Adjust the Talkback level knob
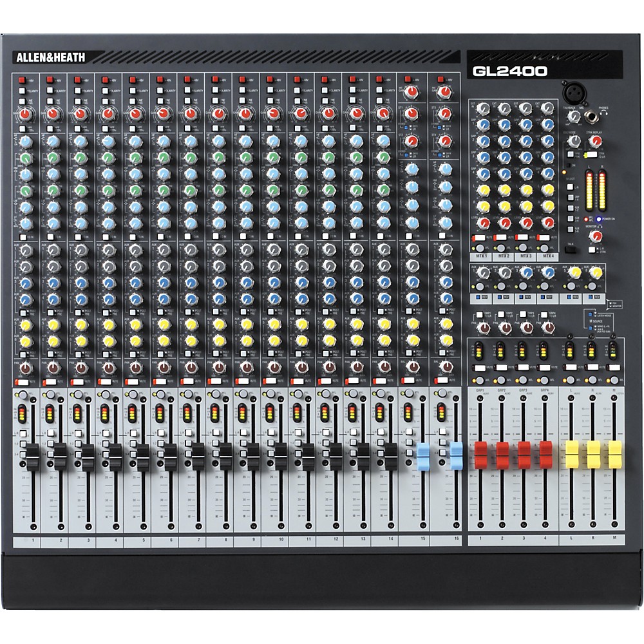 573,117
